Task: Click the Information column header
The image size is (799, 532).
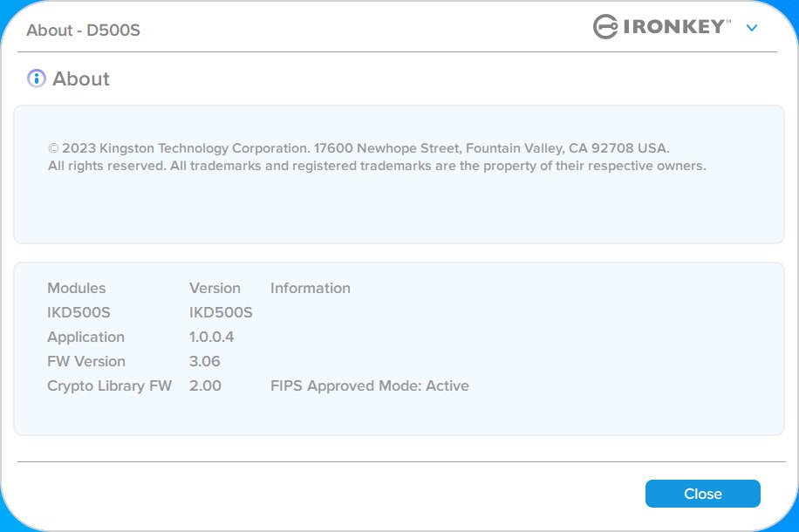Action: [x=311, y=288]
